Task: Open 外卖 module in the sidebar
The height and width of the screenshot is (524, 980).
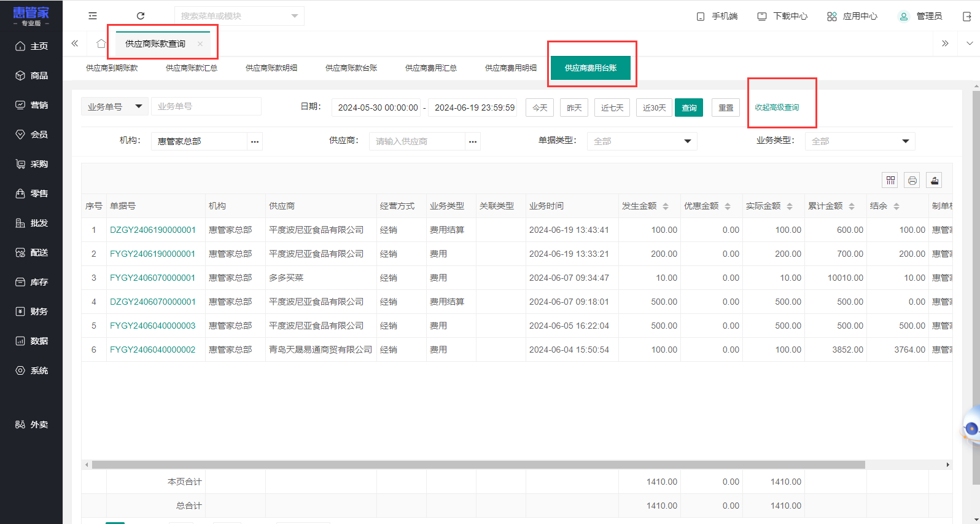Action: (x=31, y=424)
